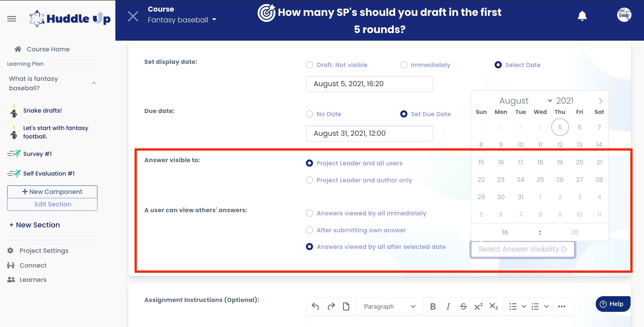This screenshot has width=644, height=327.
Task: Click the Connect people icon
Action: [x=11, y=265]
